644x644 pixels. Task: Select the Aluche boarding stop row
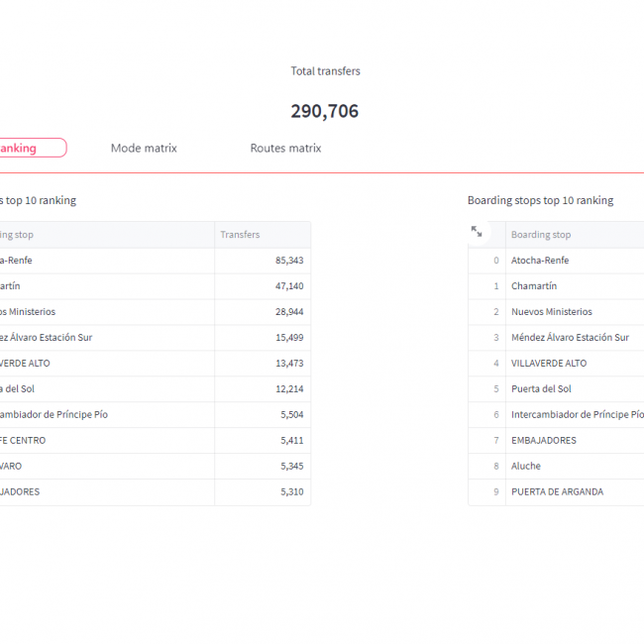coord(526,467)
